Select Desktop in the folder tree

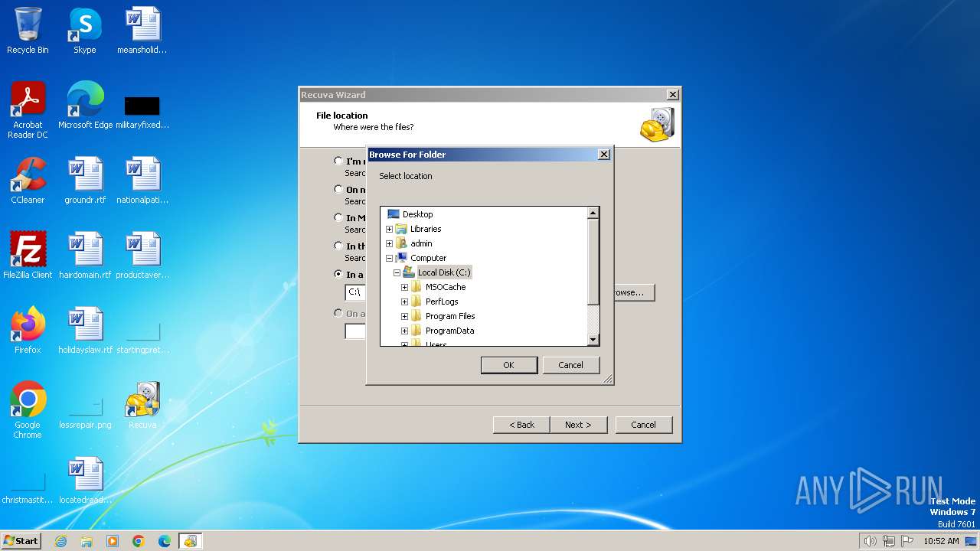(417, 214)
